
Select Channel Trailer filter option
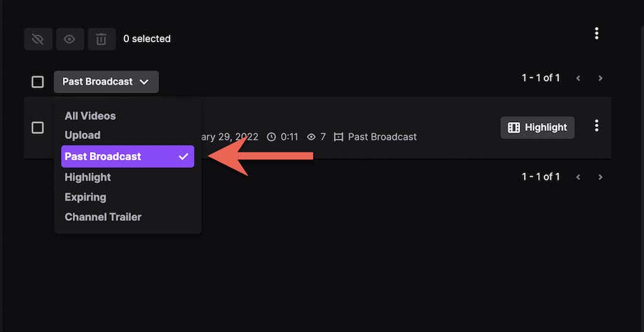103,217
